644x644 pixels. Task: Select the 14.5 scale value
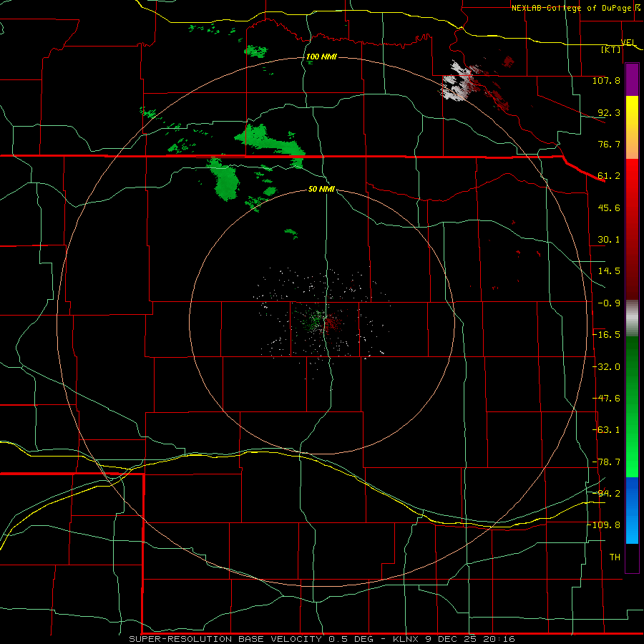609,271
